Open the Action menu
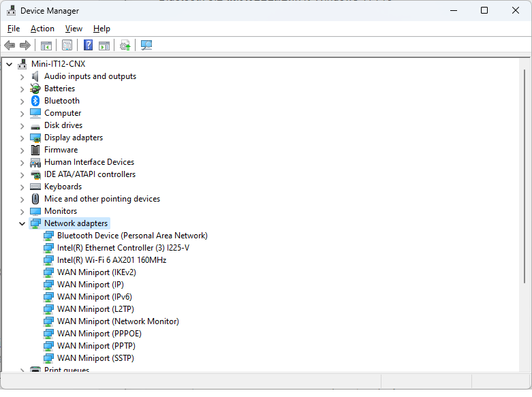Viewport: 532px width, 397px height. [42, 29]
